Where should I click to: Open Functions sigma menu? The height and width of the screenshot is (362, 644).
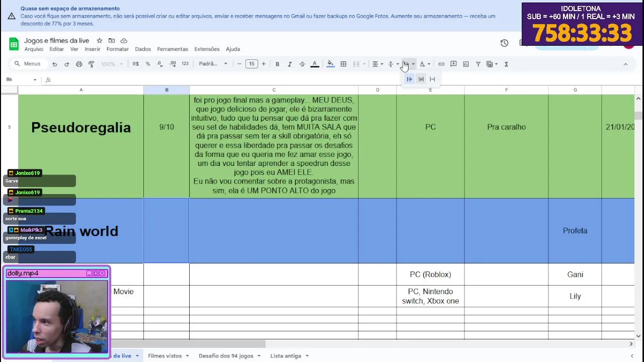click(507, 64)
